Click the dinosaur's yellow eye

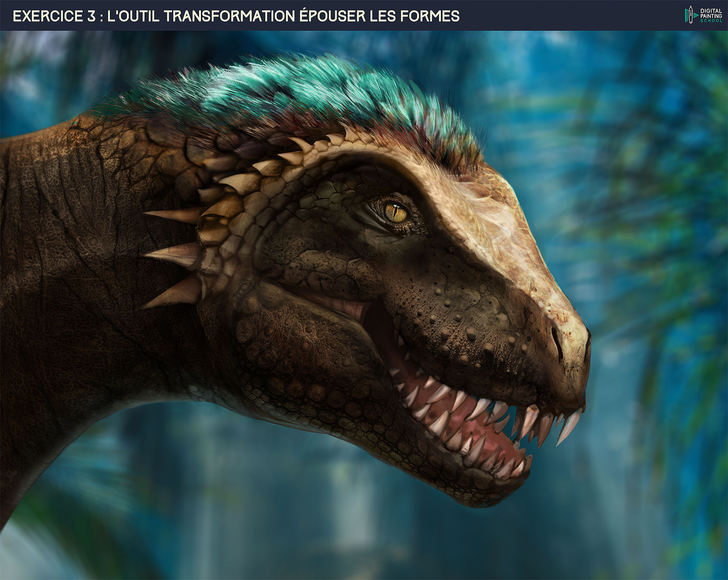point(396,213)
